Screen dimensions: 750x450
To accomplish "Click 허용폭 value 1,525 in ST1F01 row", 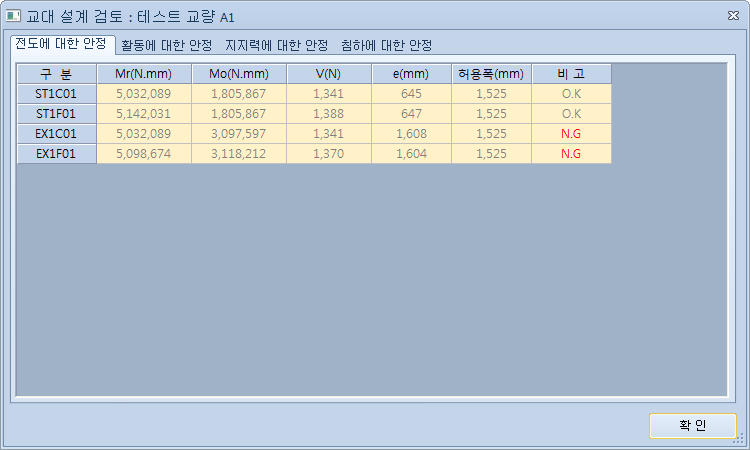I will pyautogui.click(x=491, y=114).
